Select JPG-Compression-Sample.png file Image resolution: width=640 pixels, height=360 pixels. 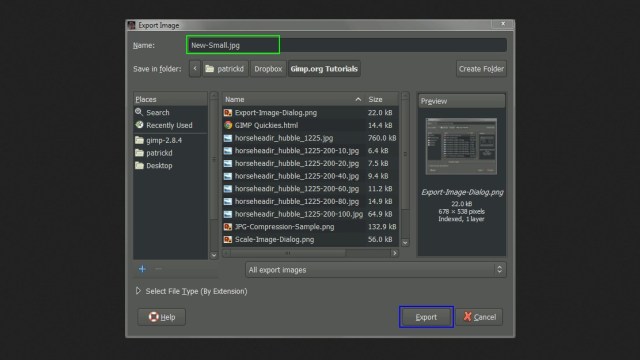[x=310, y=227]
